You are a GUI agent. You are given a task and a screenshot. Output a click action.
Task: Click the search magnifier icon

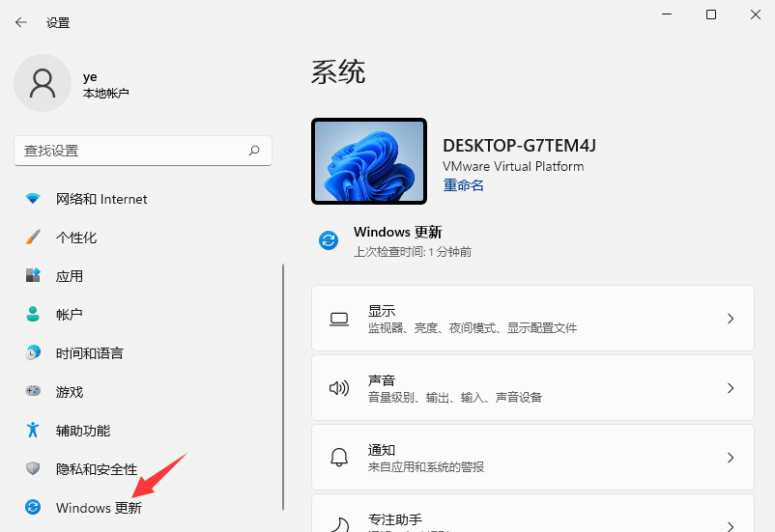tap(254, 151)
